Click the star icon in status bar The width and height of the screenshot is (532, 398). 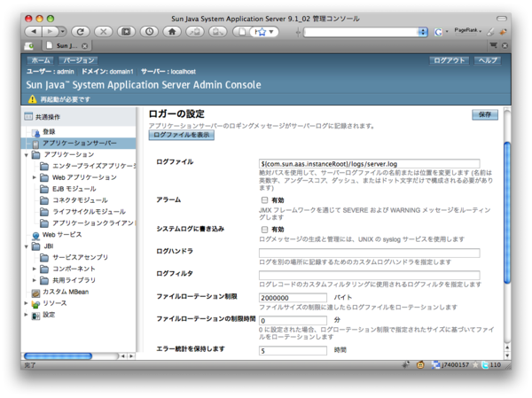(x=475, y=364)
